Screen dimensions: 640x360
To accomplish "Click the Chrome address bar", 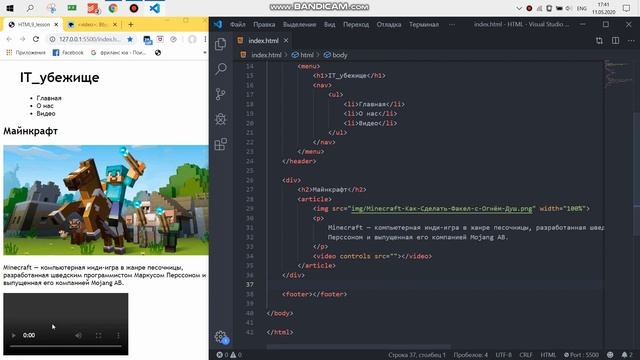I will coord(91,39).
